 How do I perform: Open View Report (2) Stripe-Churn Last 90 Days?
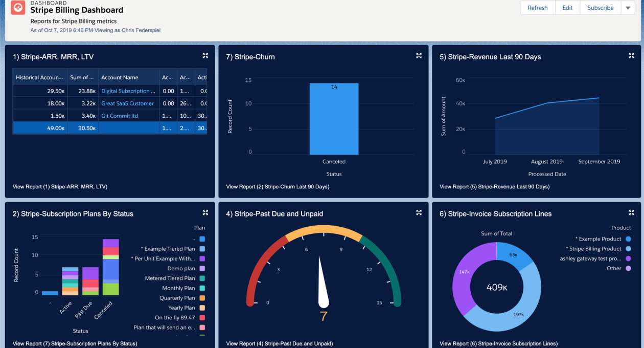pyautogui.click(x=278, y=187)
